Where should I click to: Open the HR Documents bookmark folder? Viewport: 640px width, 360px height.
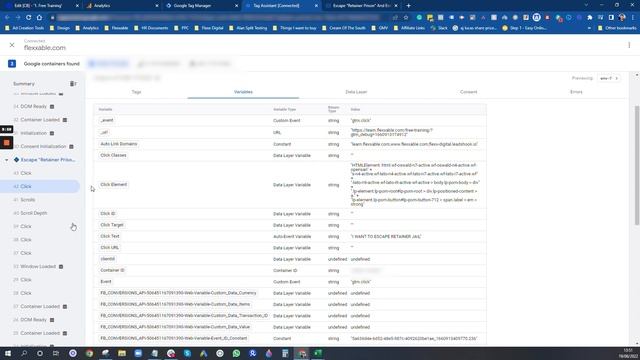coord(151,28)
